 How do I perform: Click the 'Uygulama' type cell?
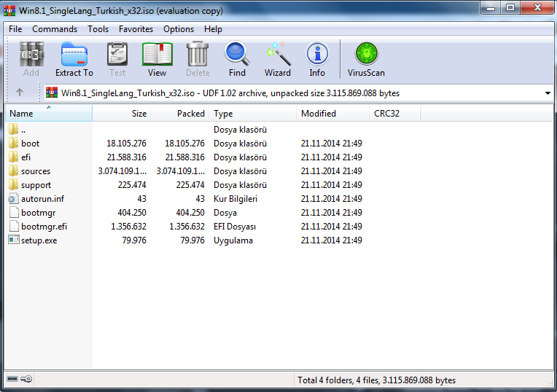click(x=233, y=240)
